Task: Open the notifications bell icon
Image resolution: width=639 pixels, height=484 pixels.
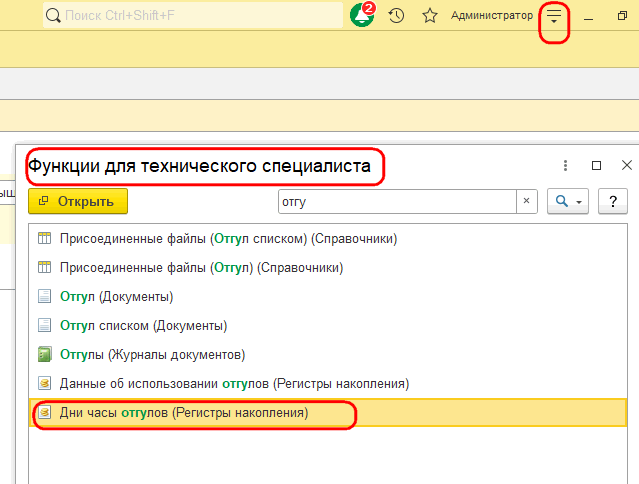Action: pyautogui.click(x=362, y=15)
